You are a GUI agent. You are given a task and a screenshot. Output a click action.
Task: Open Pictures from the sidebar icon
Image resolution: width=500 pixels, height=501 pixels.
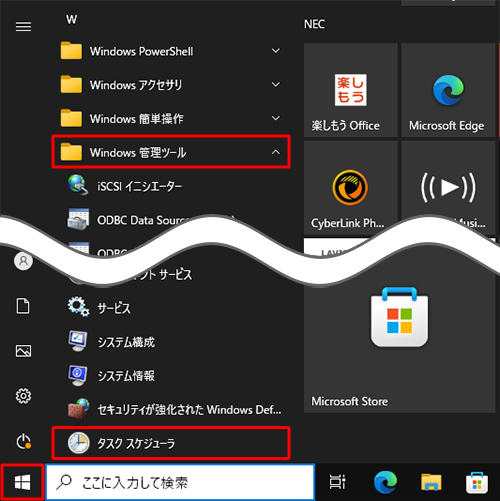(x=23, y=351)
